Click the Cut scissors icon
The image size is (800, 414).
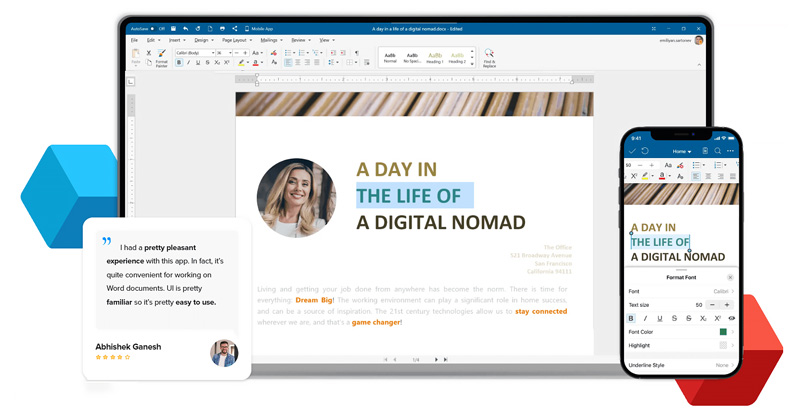(148, 53)
